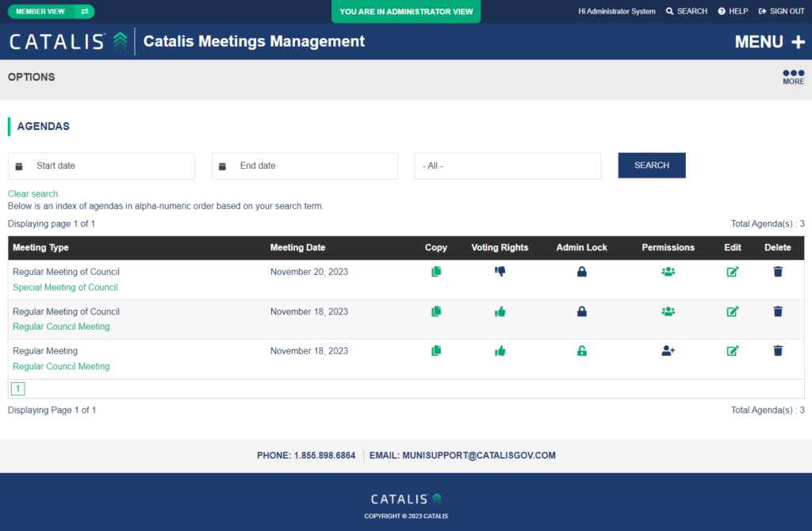Click SEARCH in the top navigation bar

686,11
